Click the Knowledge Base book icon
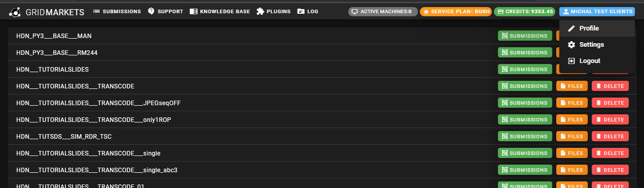 193,11
